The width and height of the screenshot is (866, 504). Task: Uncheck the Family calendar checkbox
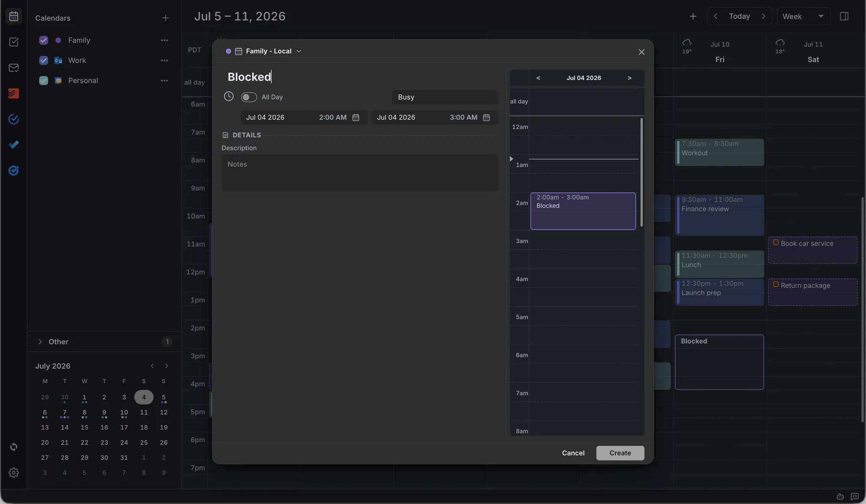point(43,40)
